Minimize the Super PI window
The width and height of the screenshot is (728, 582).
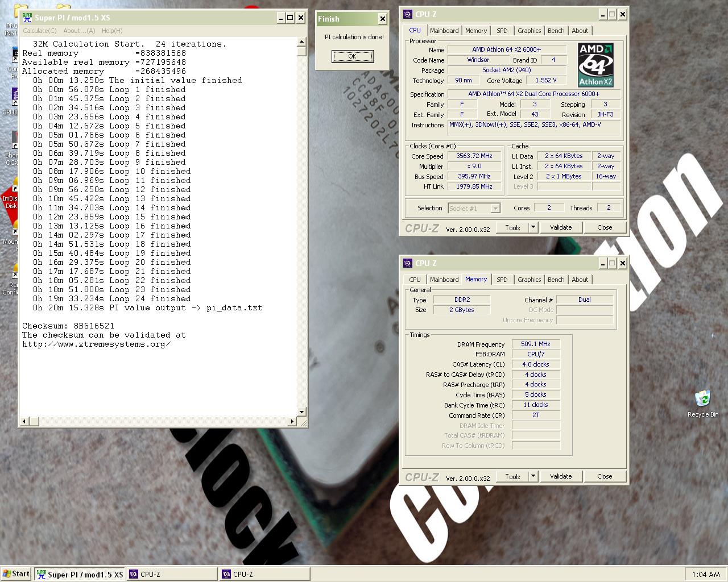281,18
